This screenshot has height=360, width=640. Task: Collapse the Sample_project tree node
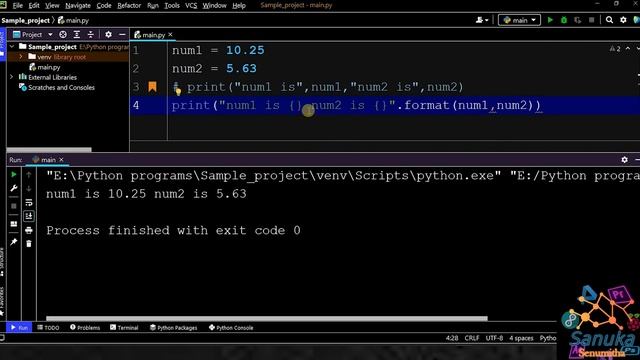point(12,47)
